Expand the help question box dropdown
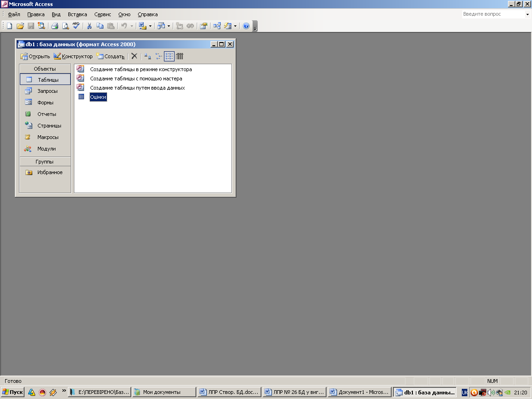 (527, 14)
